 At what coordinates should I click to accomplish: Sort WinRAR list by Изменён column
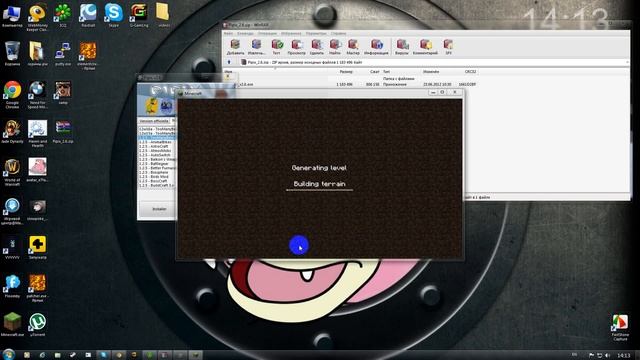tap(431, 72)
